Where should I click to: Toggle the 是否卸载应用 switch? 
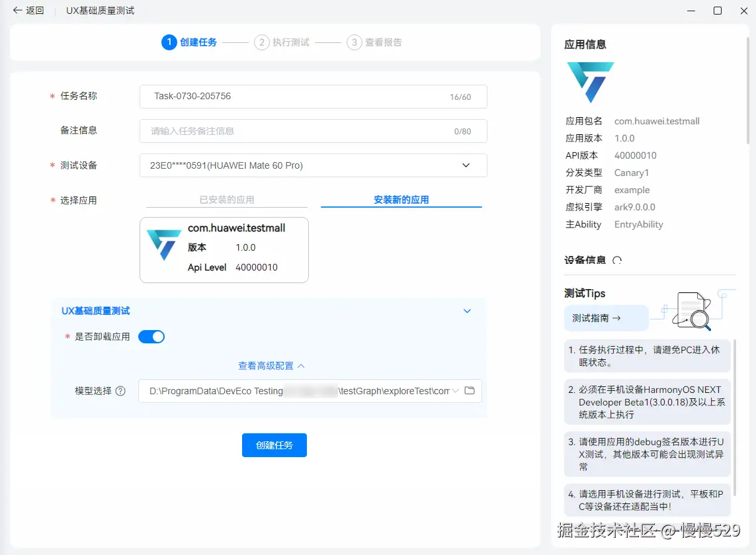coord(151,337)
